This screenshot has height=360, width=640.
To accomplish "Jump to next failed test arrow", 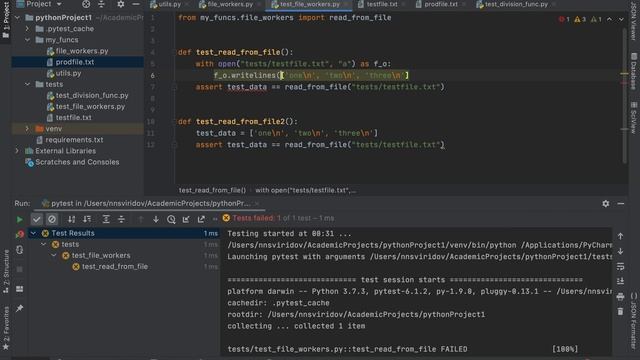I will point(156,219).
